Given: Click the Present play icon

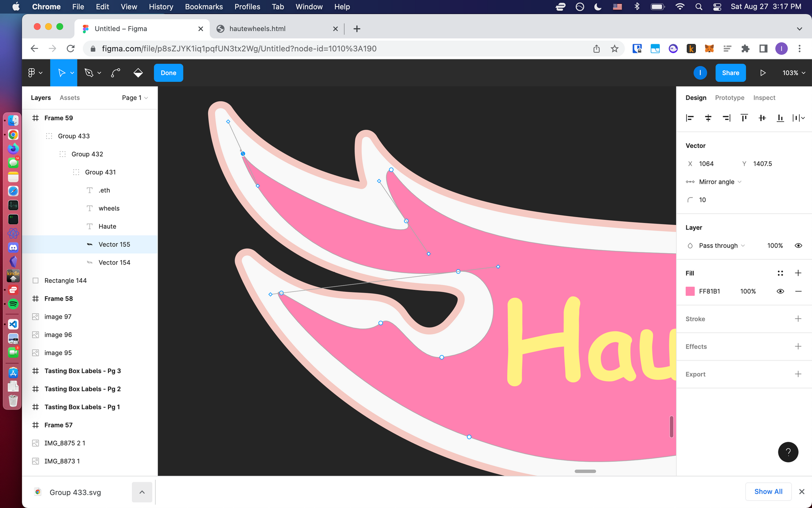Looking at the screenshot, I should [x=762, y=73].
